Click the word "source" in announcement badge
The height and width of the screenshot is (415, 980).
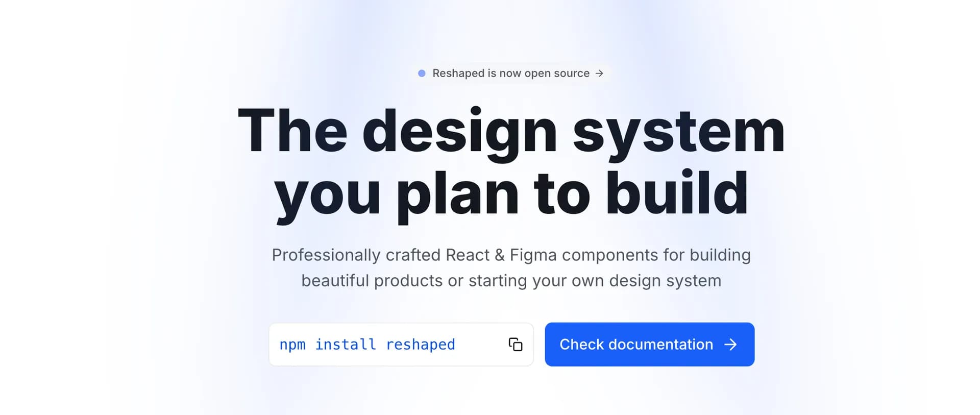[572, 74]
